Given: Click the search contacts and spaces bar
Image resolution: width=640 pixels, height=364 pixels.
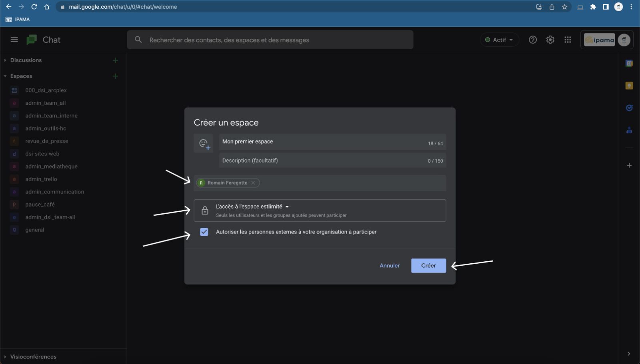Looking at the screenshot, I should click(270, 40).
